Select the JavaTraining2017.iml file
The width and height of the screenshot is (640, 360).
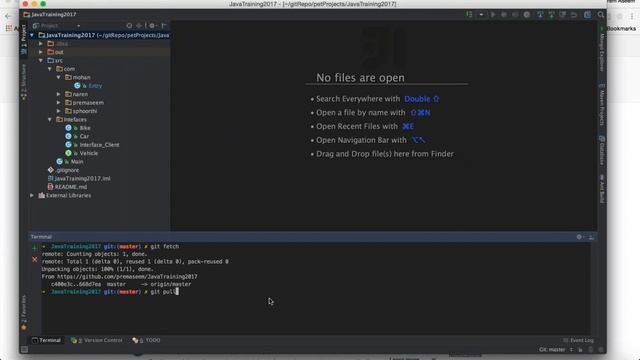(x=79, y=178)
